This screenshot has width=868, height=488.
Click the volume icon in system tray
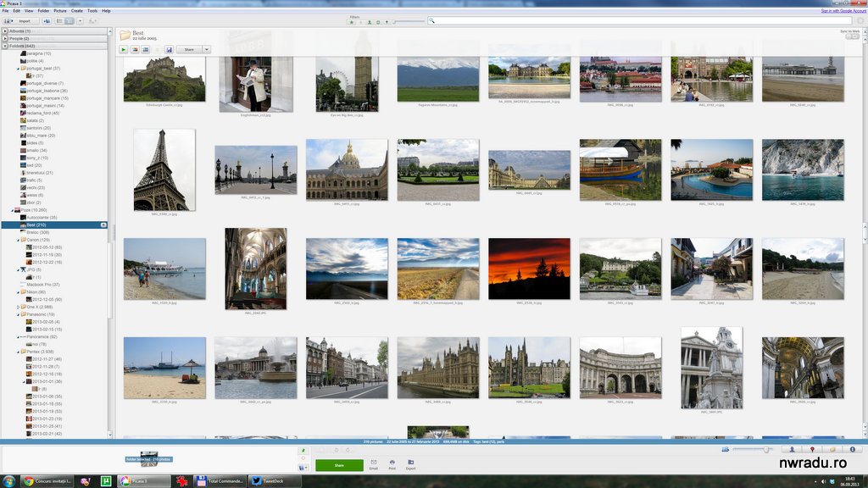click(x=823, y=481)
